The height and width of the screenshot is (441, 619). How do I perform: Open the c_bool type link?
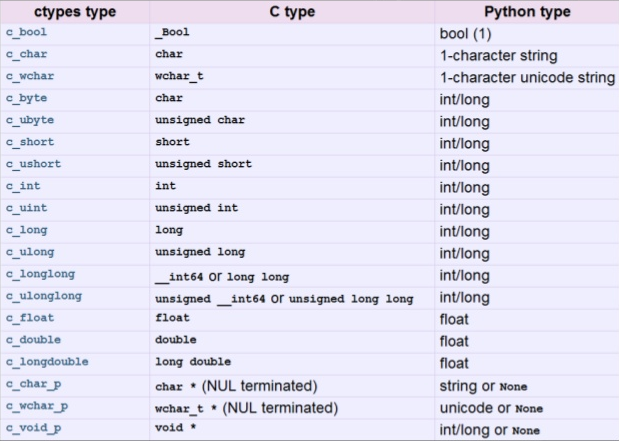(26, 32)
